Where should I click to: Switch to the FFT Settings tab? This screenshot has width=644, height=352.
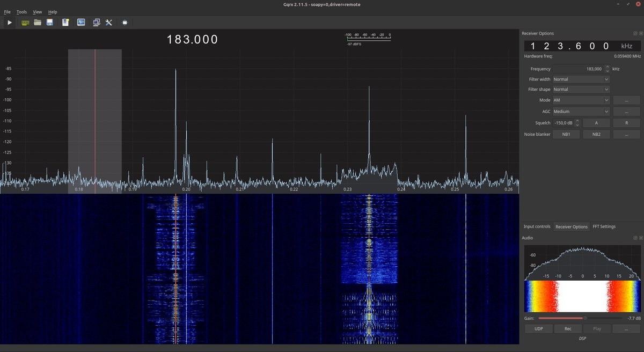coord(604,226)
